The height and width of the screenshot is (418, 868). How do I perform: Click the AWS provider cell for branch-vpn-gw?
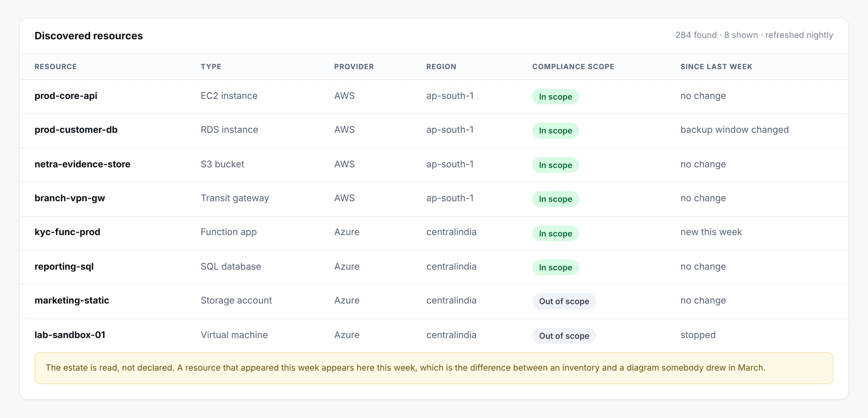point(344,198)
